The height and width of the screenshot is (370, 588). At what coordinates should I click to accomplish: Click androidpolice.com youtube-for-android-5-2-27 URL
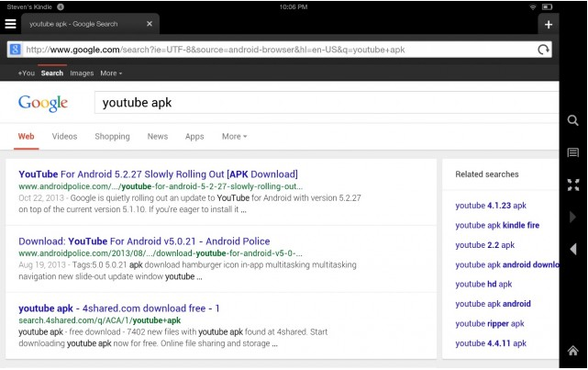point(161,186)
